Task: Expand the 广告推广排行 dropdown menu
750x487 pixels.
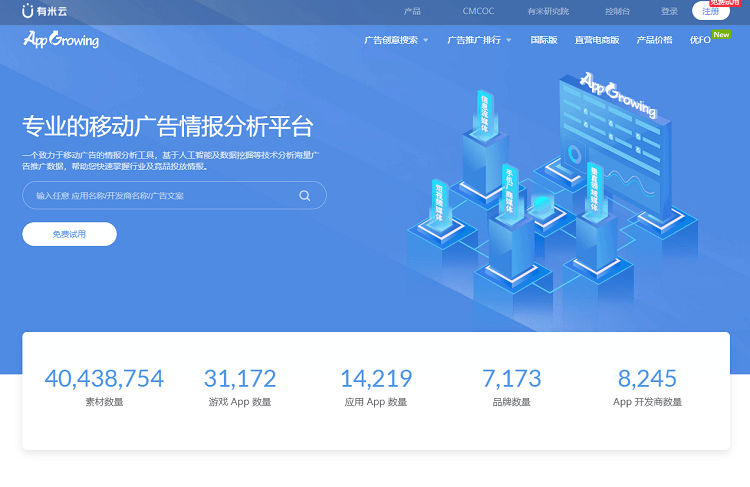Action: (x=478, y=41)
